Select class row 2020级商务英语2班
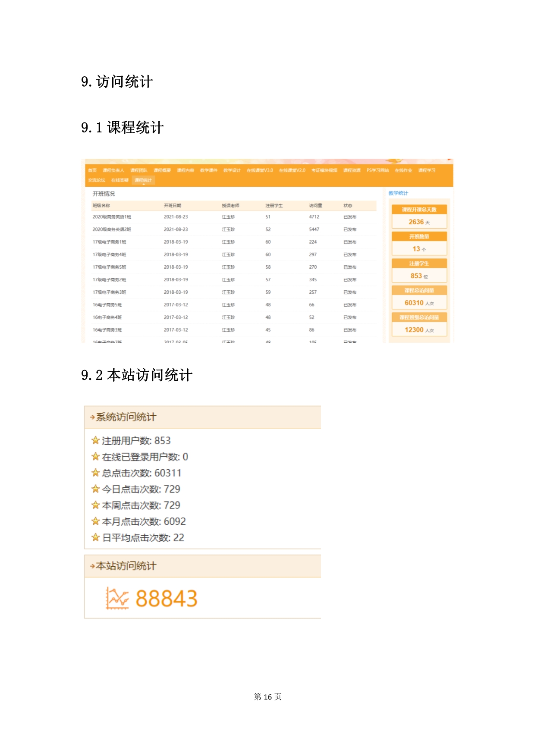This screenshot has height=756, width=535. 233,229
